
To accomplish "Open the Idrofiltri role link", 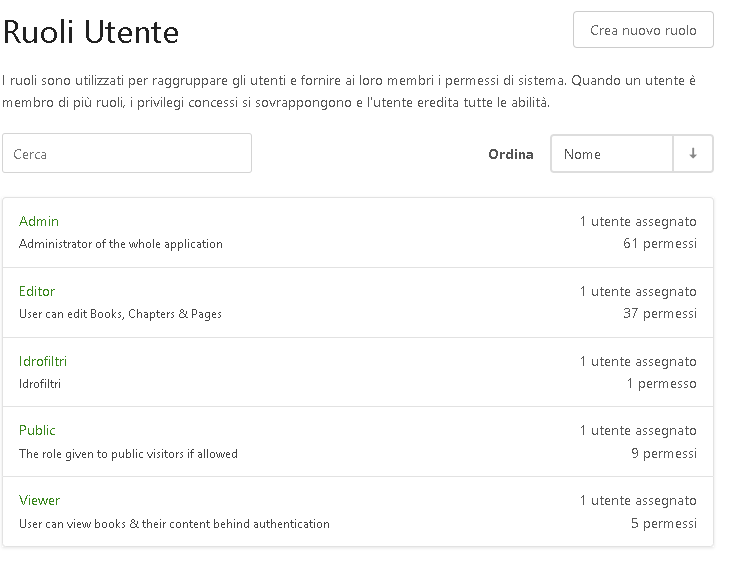I will 43,361.
